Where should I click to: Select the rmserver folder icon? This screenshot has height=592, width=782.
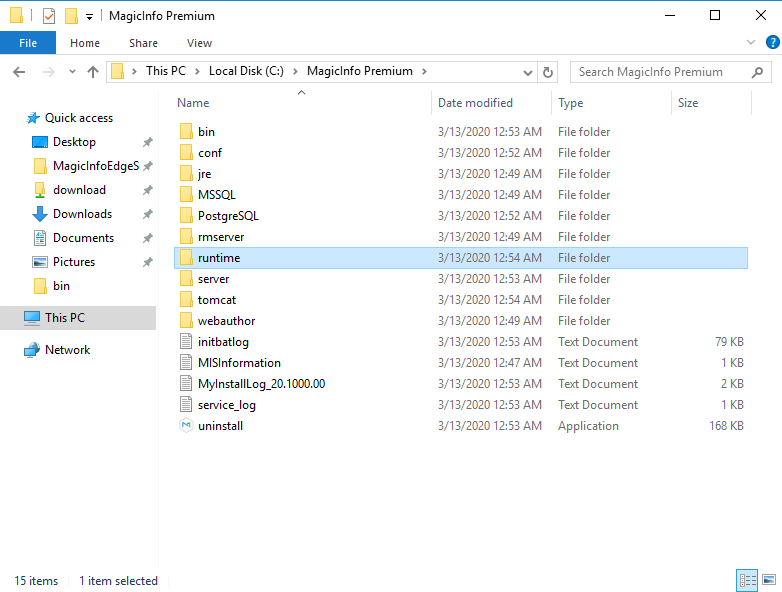186,236
